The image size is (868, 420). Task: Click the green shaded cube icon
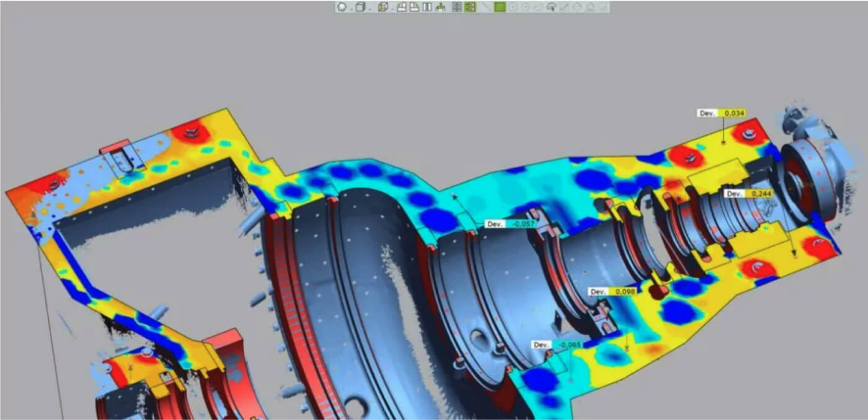coord(383,7)
